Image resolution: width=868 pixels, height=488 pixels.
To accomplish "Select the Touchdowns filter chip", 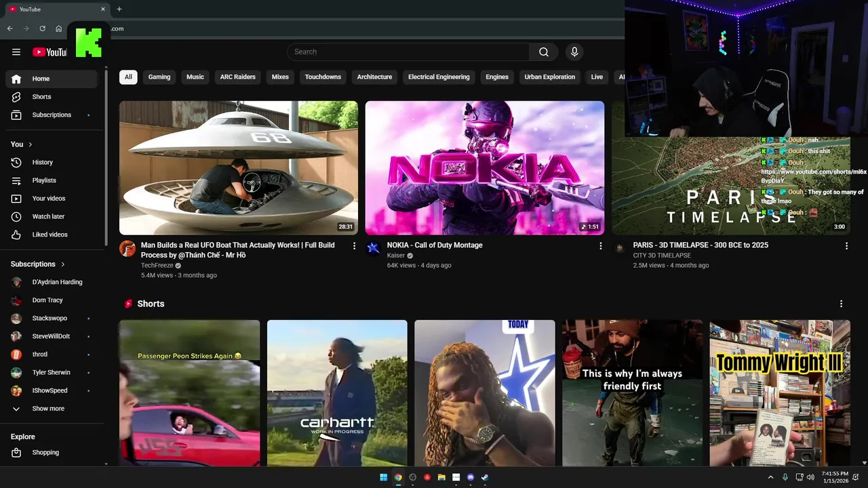I will [x=323, y=77].
